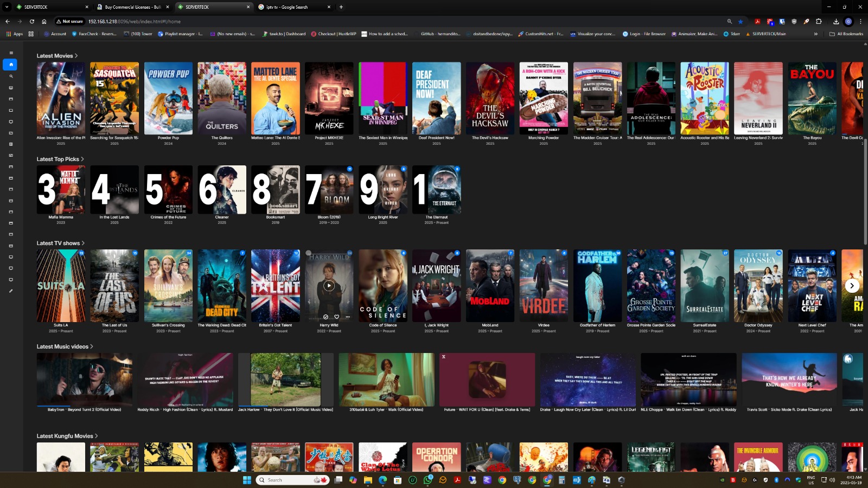The image size is (868, 488).
Task: Open The Bayou movie poster
Action: [x=812, y=98]
